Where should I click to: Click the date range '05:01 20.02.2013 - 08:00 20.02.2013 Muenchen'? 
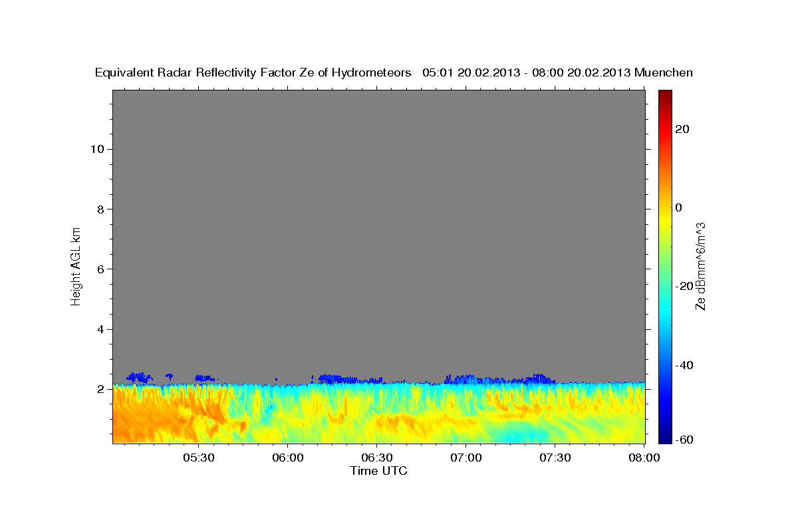(x=557, y=72)
